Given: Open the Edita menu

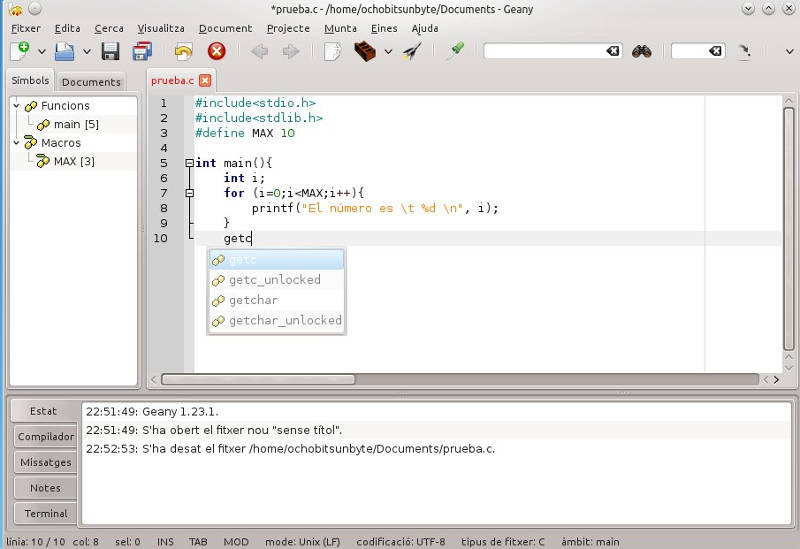Looking at the screenshot, I should pyautogui.click(x=67, y=29).
